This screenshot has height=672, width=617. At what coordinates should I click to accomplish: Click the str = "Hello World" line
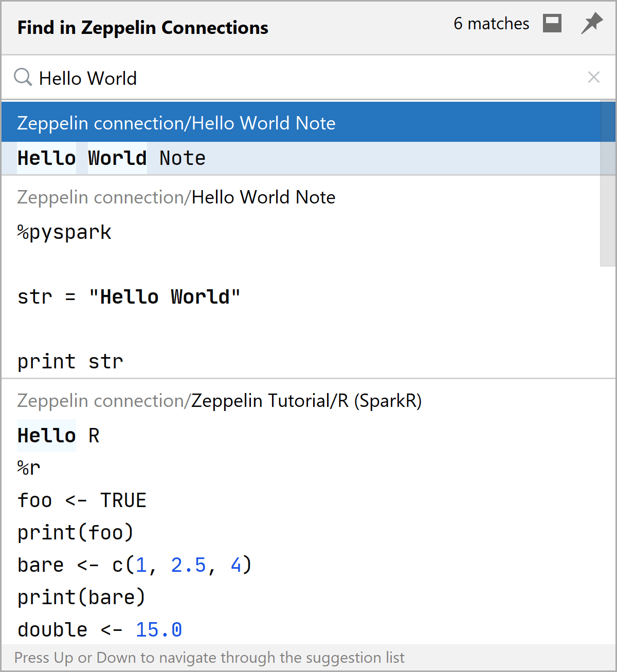(x=129, y=297)
